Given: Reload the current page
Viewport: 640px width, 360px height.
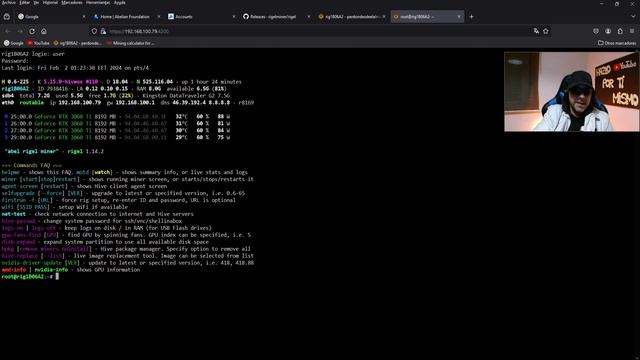Looking at the screenshot, I should (32, 31).
